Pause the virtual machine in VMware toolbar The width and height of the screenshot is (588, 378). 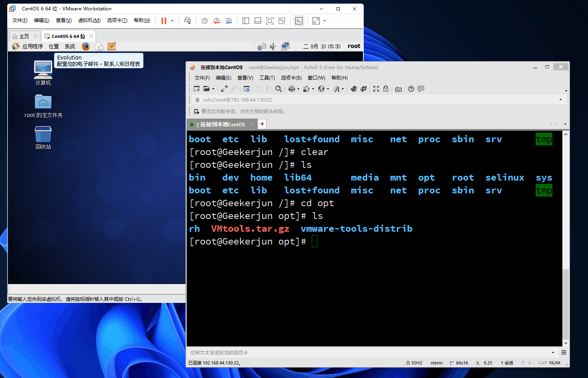coord(164,21)
